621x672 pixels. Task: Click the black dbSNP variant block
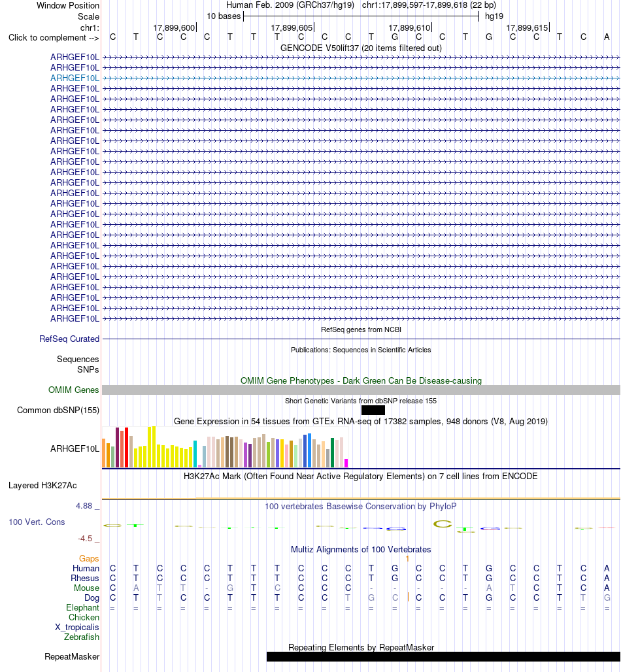point(373,410)
